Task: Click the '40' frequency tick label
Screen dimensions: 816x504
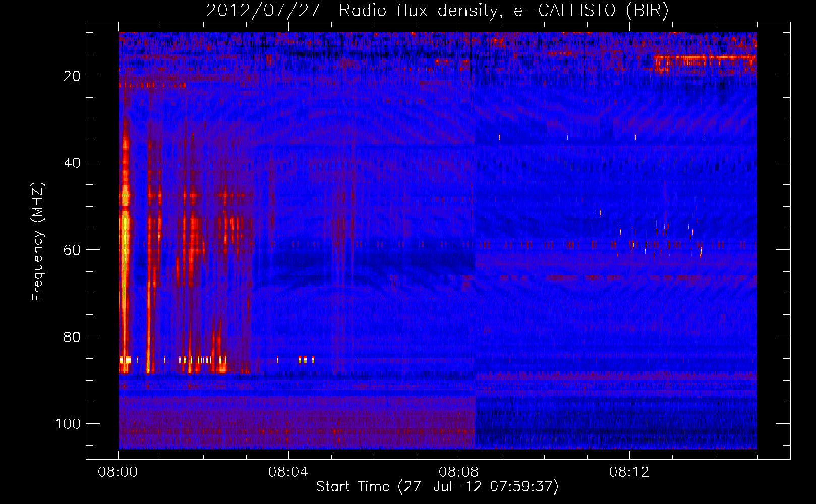Action: [x=72, y=163]
